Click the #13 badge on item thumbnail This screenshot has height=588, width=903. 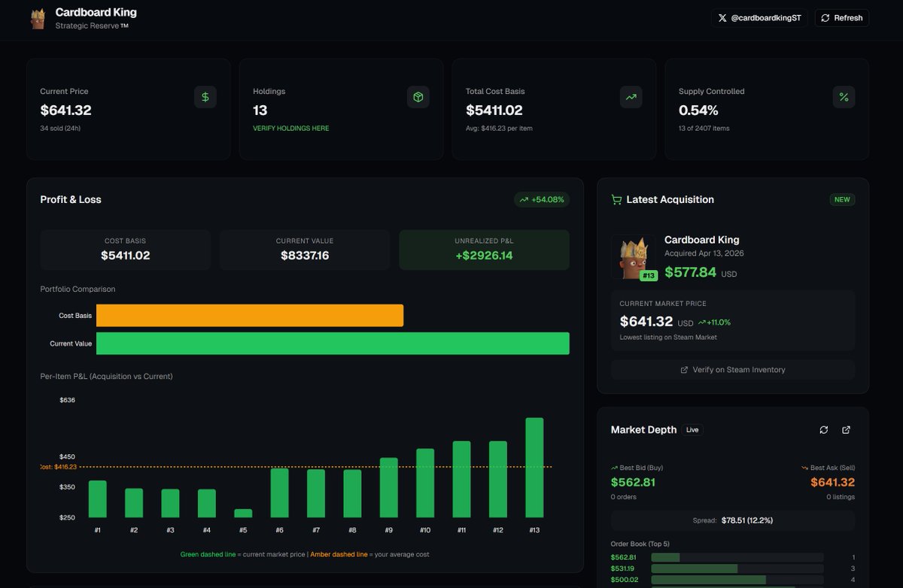point(649,276)
